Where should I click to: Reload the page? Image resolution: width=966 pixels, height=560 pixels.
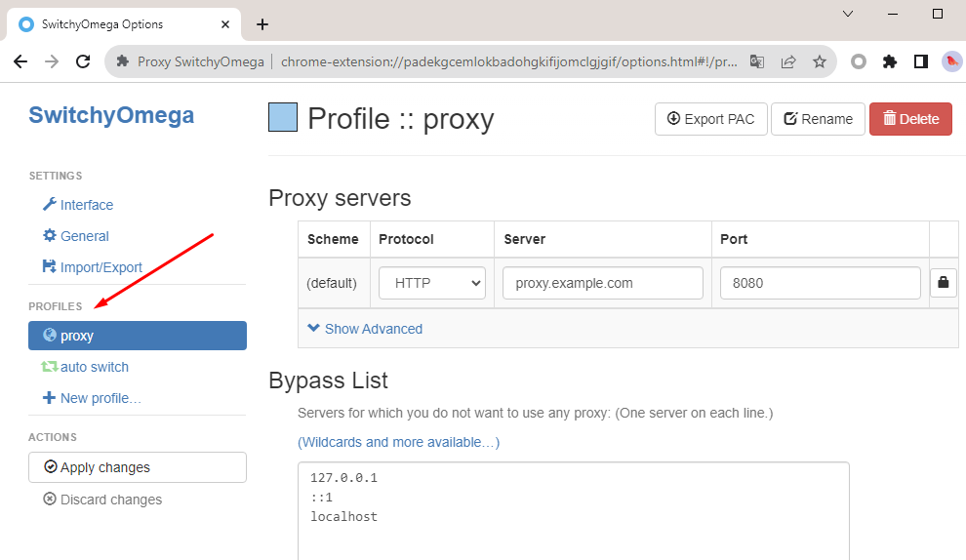click(83, 61)
